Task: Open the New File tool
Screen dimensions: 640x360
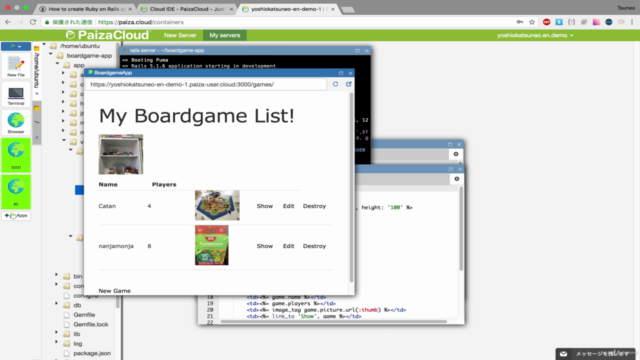Action: pyautogui.click(x=16, y=66)
